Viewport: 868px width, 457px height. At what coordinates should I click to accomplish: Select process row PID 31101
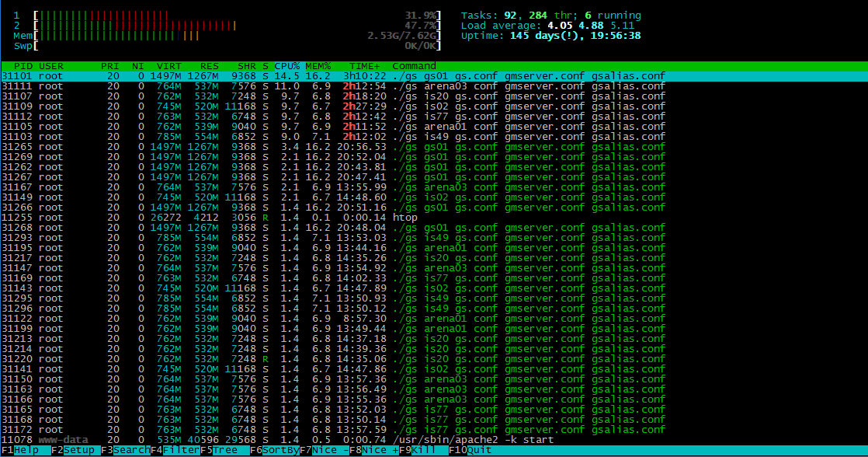point(434,76)
